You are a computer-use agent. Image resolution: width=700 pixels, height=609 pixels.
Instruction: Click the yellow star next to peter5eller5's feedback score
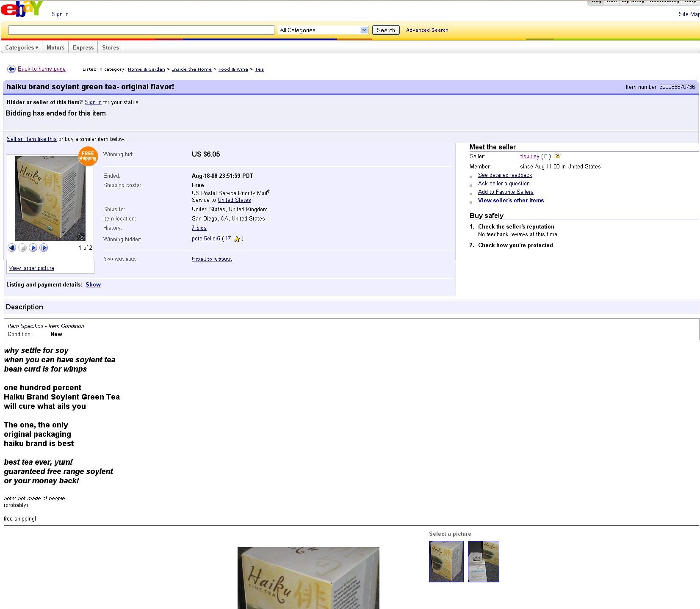[237, 239]
